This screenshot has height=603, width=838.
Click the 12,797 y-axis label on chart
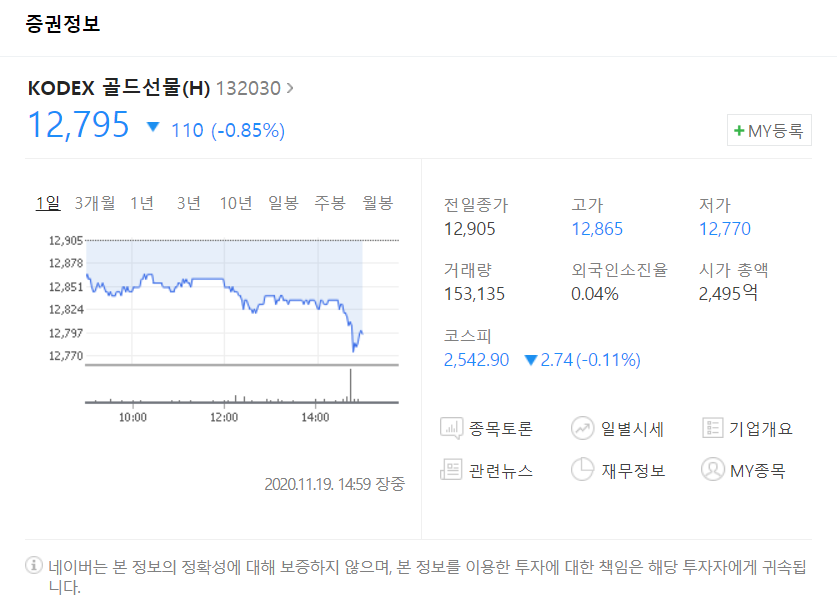(x=66, y=333)
